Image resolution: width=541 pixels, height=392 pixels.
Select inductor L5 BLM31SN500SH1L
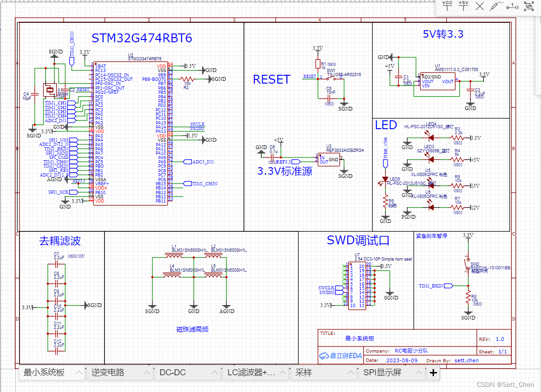coord(213,276)
